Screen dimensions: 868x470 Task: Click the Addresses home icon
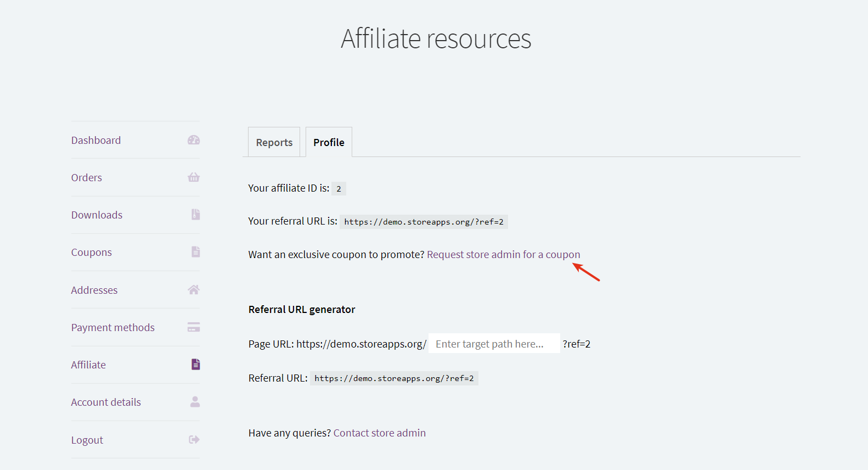pos(194,290)
